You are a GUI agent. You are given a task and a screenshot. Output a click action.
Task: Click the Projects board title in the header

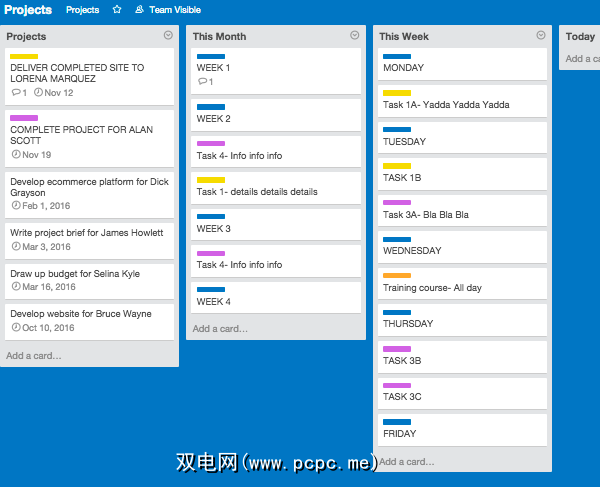[28, 10]
